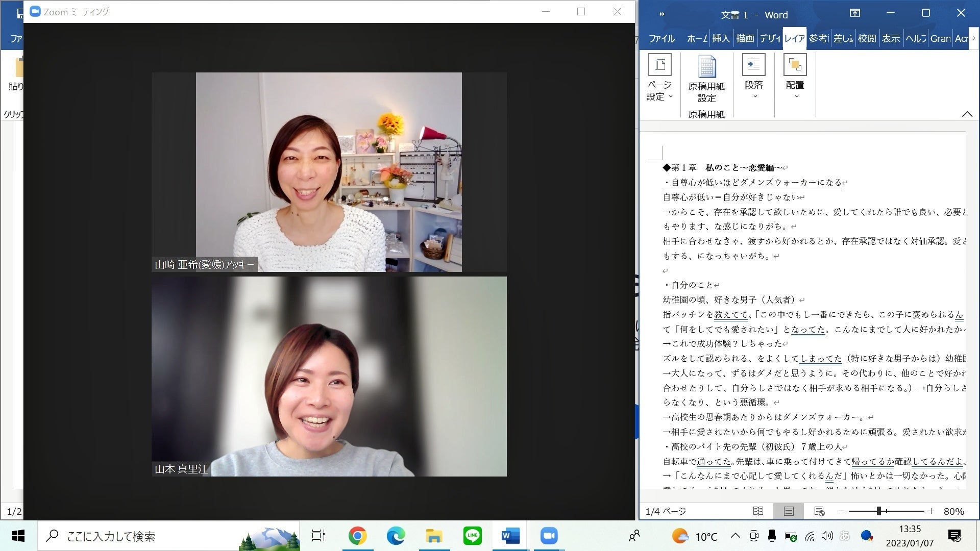Collapse the Word ribbon with the chevron

[967, 114]
